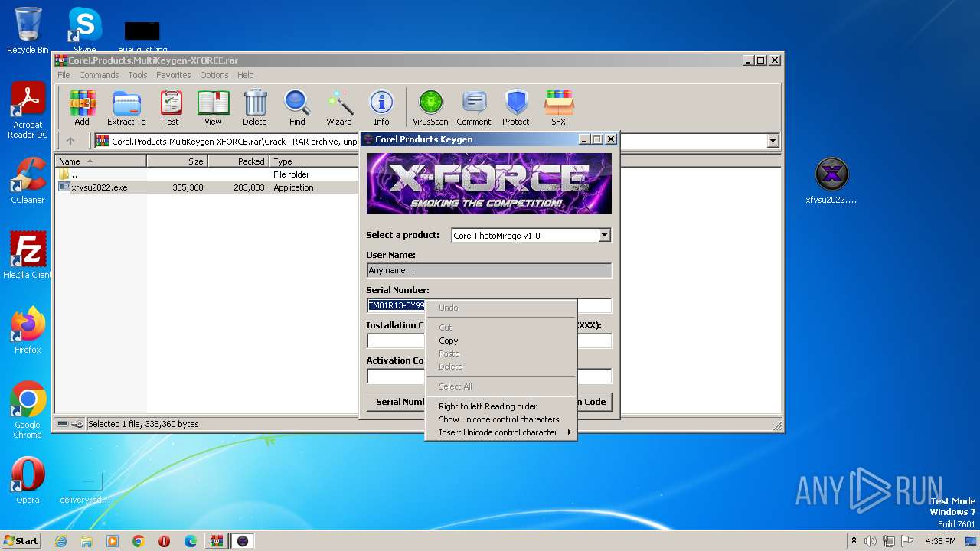Expand the WinRAR address path dropdown
The width and height of the screenshot is (980, 551).
[773, 141]
